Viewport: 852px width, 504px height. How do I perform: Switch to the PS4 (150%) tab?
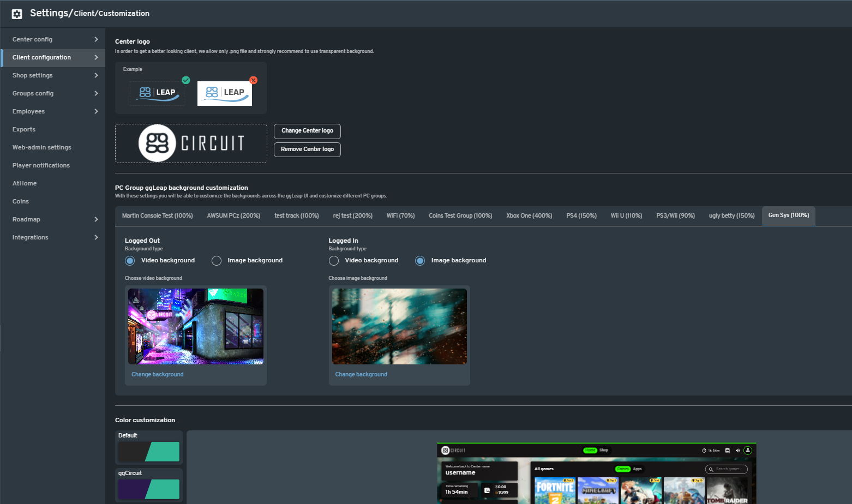point(581,215)
